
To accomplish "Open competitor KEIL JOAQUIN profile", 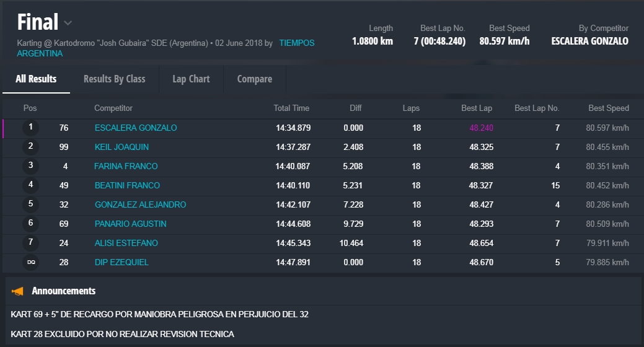I will (x=121, y=147).
